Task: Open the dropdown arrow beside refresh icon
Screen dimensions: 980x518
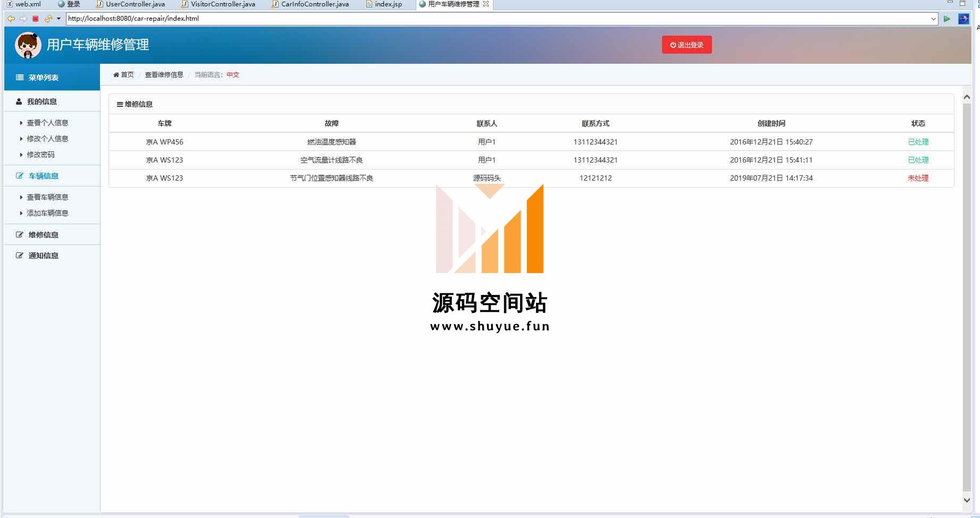Action: point(58,19)
